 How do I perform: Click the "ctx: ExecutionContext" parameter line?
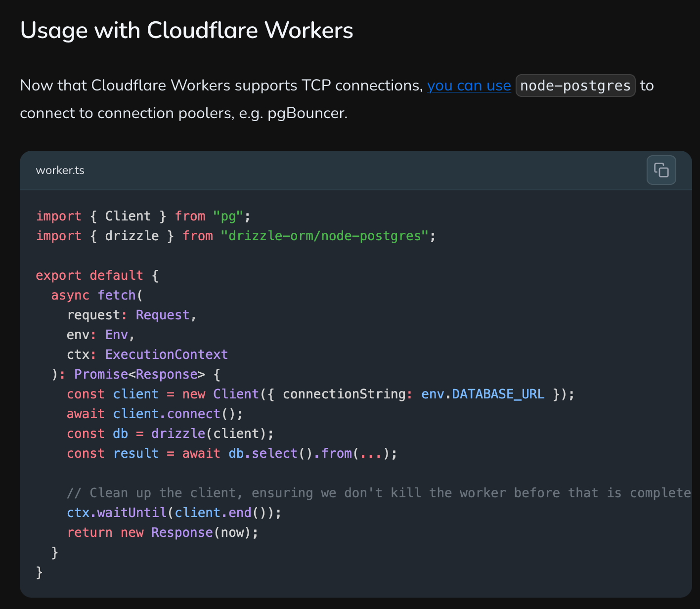tap(147, 354)
